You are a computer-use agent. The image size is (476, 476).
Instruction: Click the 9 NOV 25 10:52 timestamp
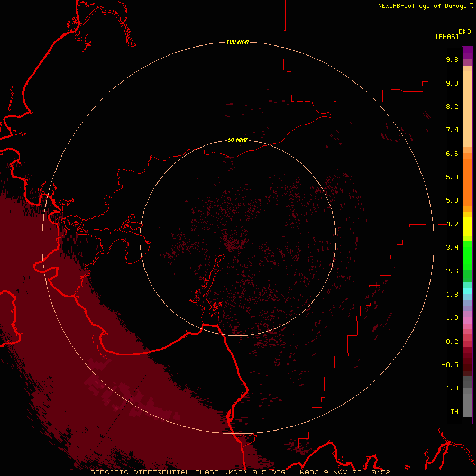click(x=357, y=472)
